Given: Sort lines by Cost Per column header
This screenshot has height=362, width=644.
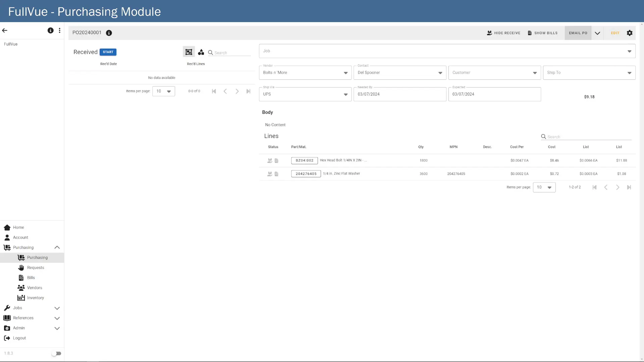Looking at the screenshot, I should click(517, 147).
